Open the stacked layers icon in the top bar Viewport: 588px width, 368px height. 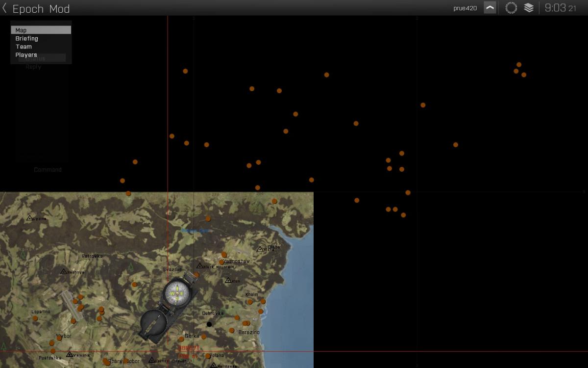pyautogui.click(x=529, y=8)
